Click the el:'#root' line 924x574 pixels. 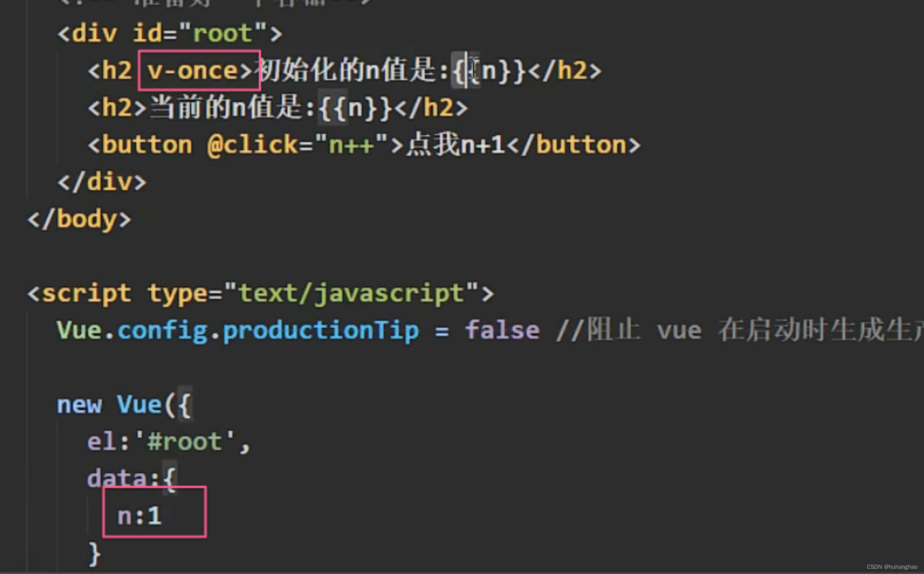point(168,442)
